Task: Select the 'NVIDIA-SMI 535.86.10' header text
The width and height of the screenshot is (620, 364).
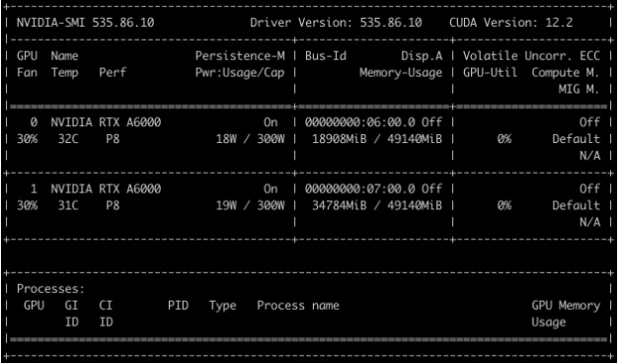Action: 86,23
